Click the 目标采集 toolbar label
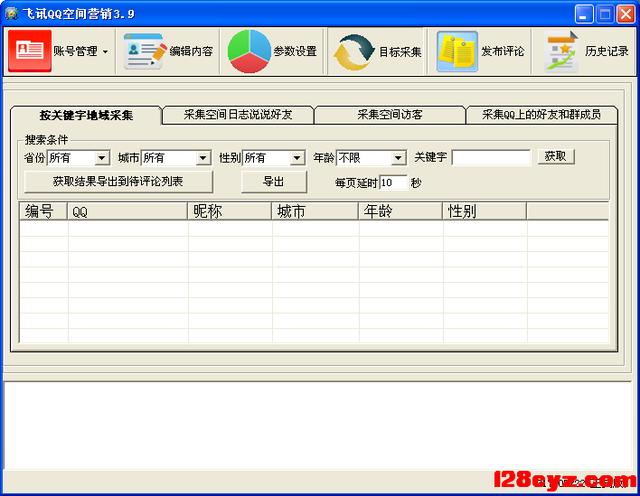Image resolution: width=640 pixels, height=496 pixels. (x=400, y=52)
